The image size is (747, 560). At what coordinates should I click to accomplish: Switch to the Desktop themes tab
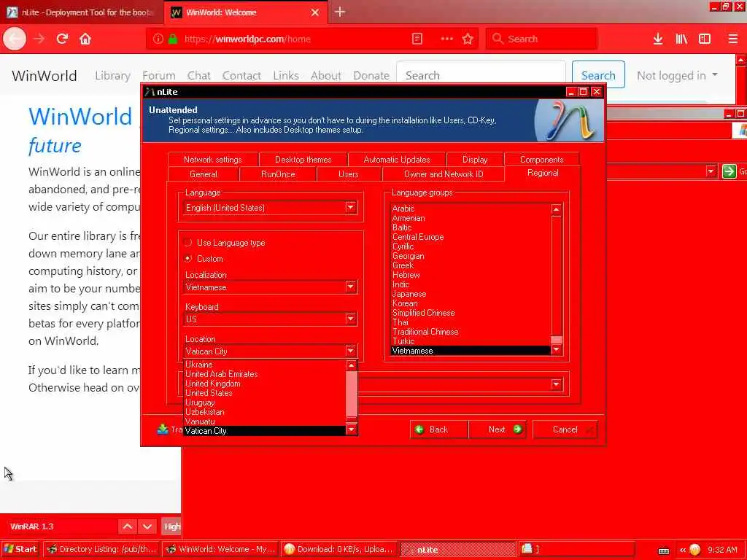tap(303, 160)
